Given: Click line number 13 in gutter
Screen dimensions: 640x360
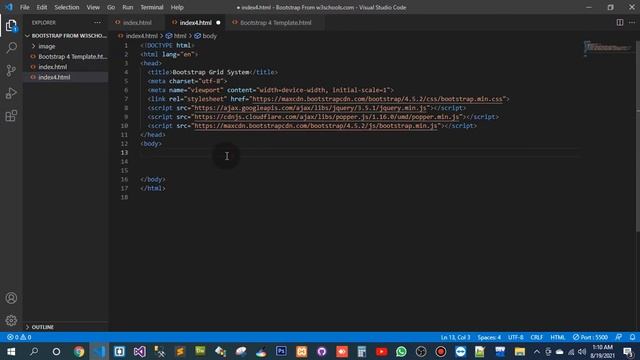Looking at the screenshot, I should (124, 153).
